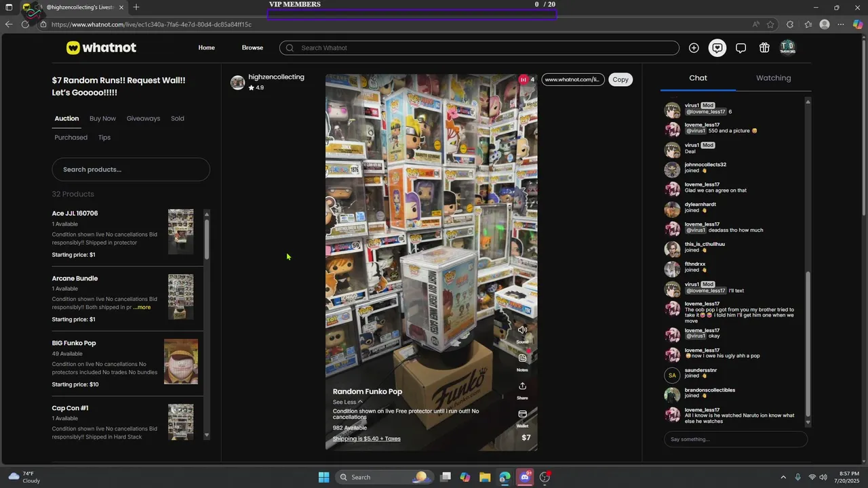Image resolution: width=868 pixels, height=488 pixels.
Task: Select the Chat tab
Action: 698,78
